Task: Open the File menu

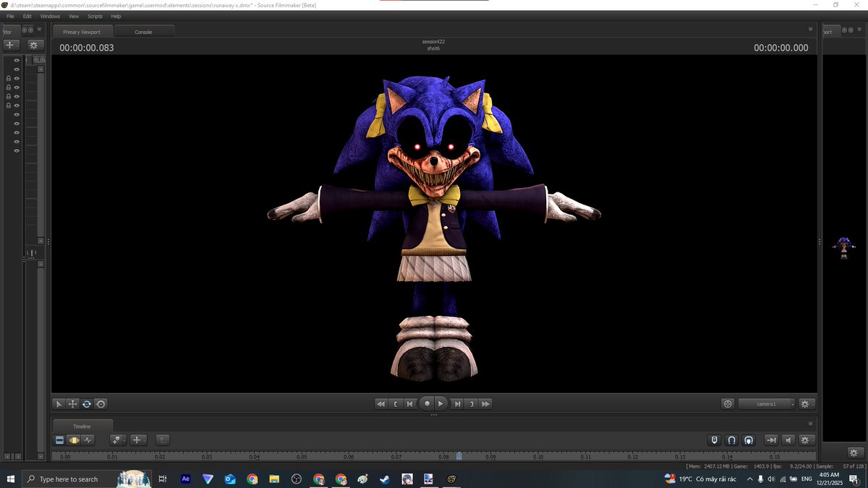Action: tap(10, 16)
